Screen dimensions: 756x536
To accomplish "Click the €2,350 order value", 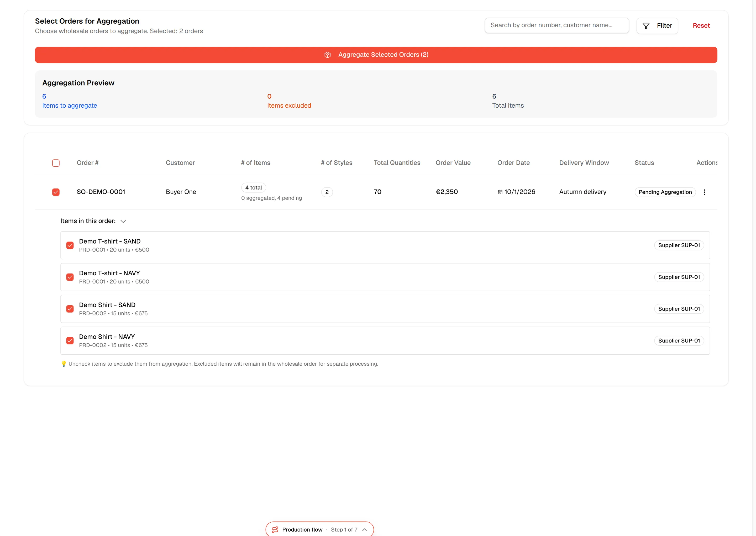I will tap(447, 192).
